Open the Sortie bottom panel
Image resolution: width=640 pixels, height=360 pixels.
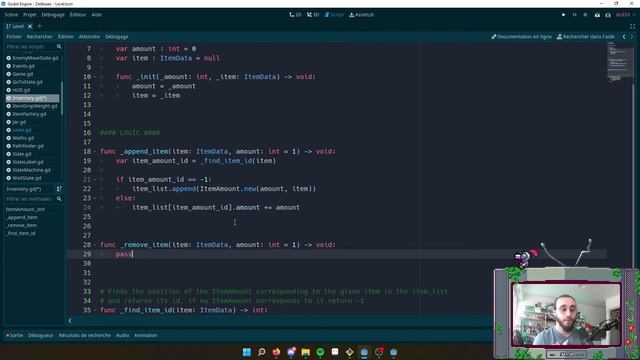pos(15,336)
